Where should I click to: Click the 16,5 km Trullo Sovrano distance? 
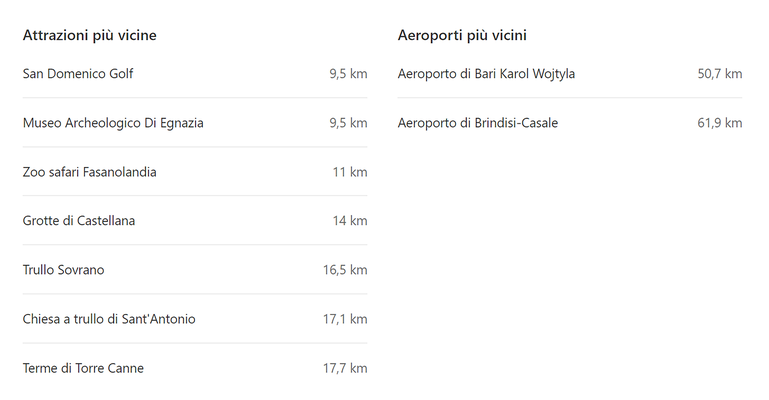coord(345,270)
